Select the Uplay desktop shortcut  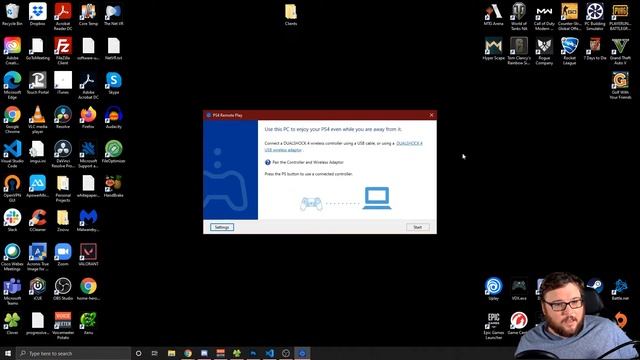pyautogui.click(x=493, y=289)
